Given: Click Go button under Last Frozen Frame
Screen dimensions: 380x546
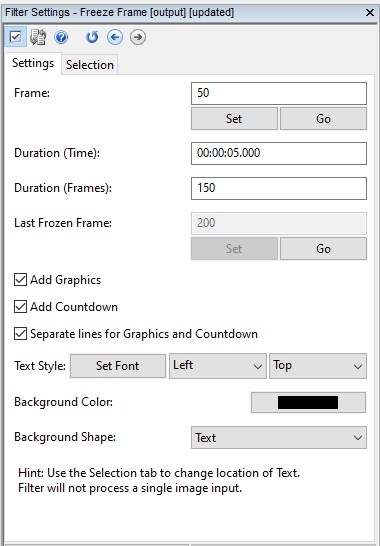Looking at the screenshot, I should pyautogui.click(x=323, y=249).
